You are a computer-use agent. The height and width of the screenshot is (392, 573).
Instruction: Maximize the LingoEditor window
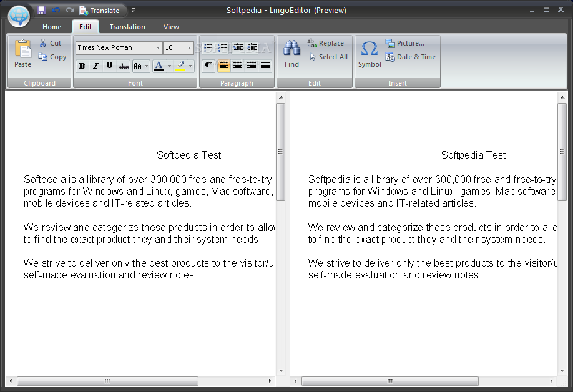[546, 10]
